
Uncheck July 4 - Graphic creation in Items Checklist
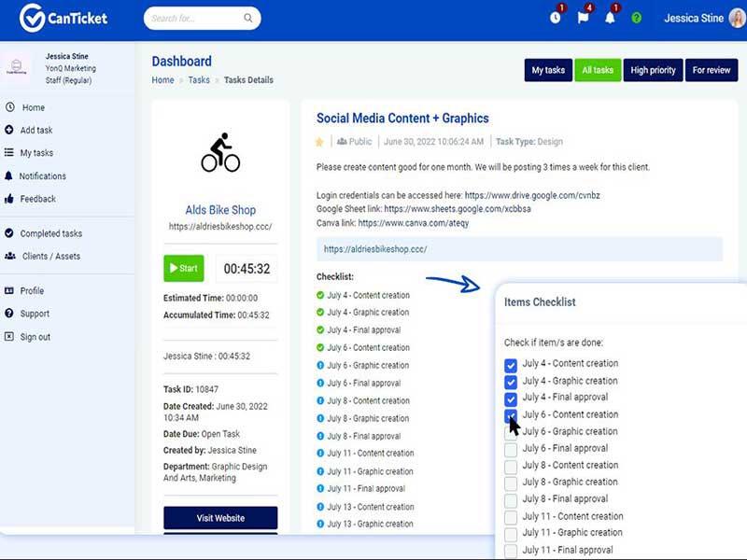(x=511, y=382)
